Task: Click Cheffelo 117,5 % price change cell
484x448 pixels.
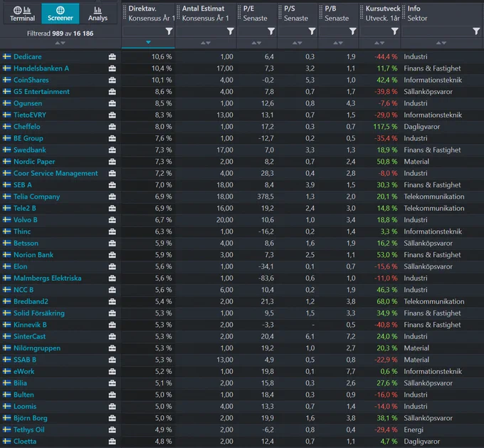Action: (385, 127)
